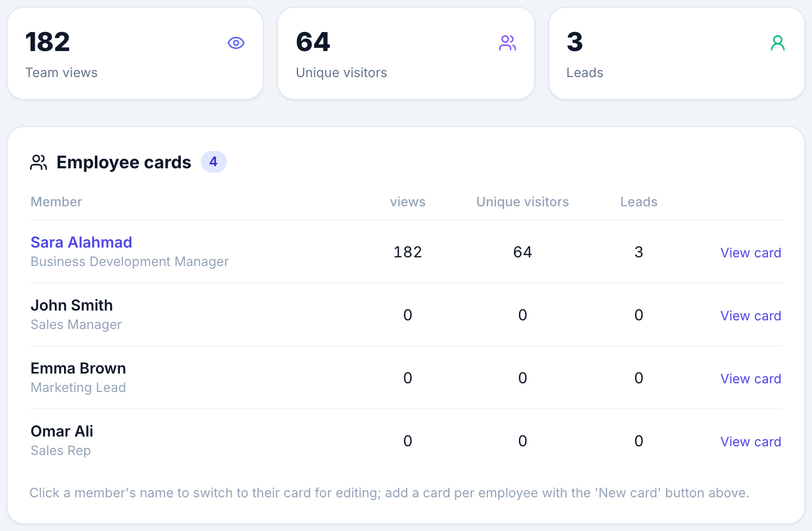This screenshot has height=531, width=812.
Task: Click Emma Brown's unique visitors value of 0
Action: (x=523, y=378)
